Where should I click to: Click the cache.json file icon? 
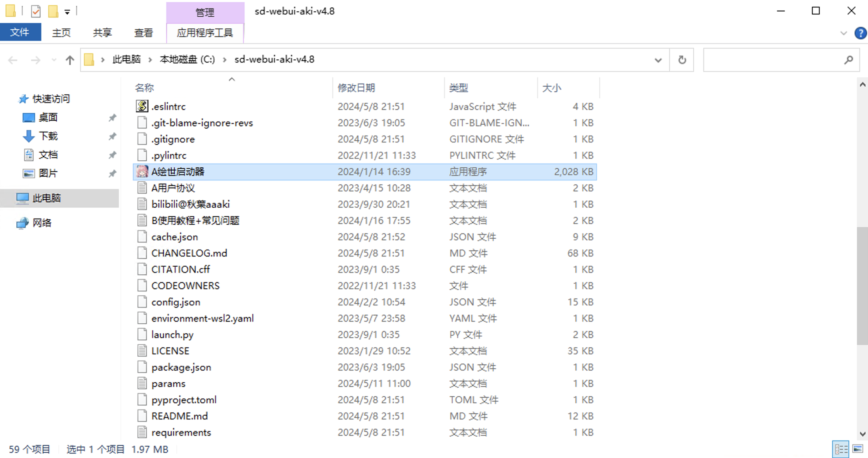142,236
